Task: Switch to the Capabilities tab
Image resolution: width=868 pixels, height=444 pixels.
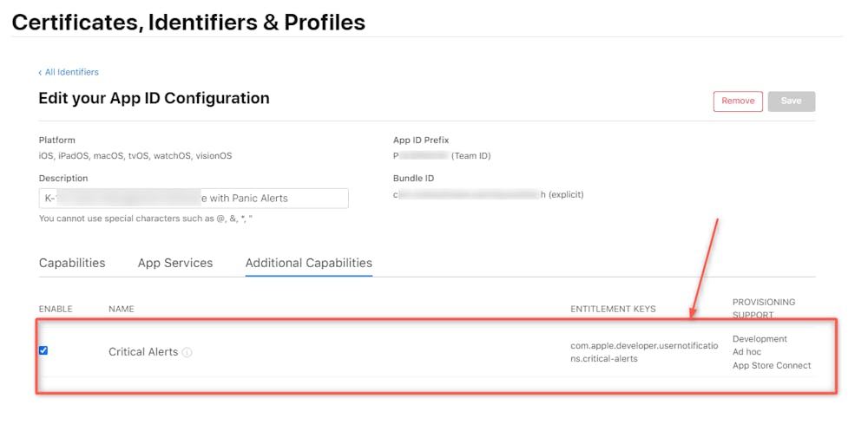Action: pyautogui.click(x=72, y=263)
